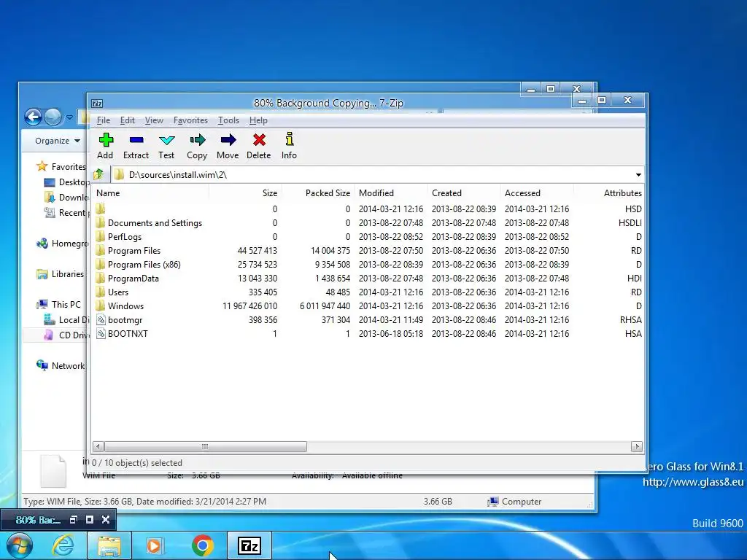The height and width of the screenshot is (560, 747).
Task: Restore the 80% background copying window
Action: tap(74, 519)
